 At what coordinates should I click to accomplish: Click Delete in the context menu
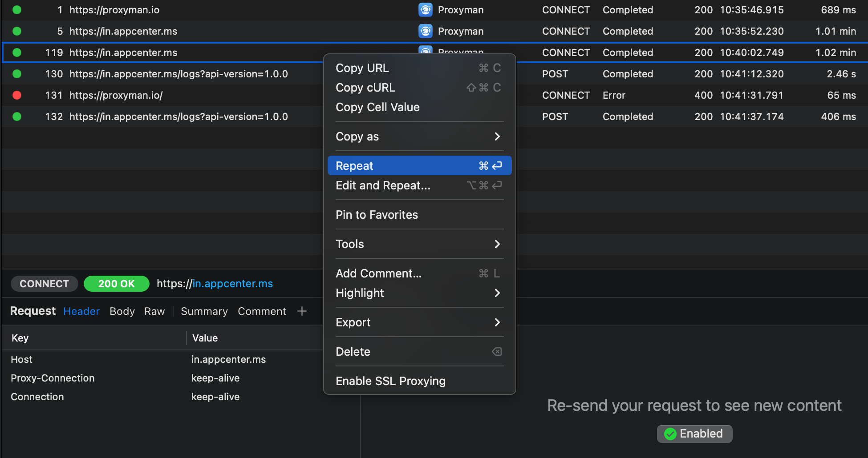pos(419,352)
